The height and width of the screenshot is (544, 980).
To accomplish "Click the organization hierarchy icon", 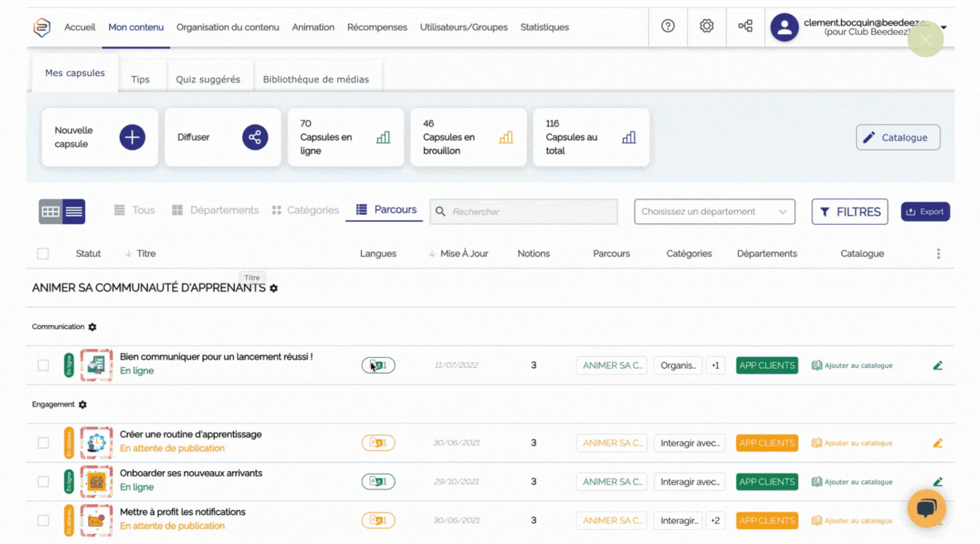I will (x=745, y=26).
